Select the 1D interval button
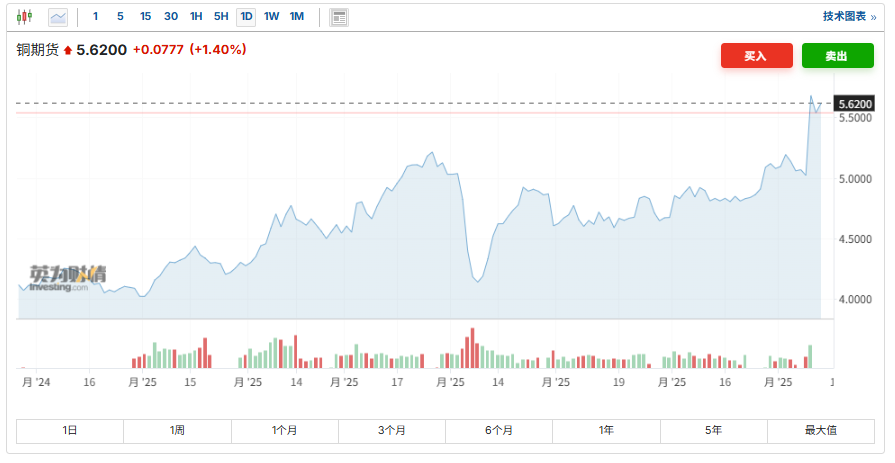895x463 pixels. click(246, 17)
